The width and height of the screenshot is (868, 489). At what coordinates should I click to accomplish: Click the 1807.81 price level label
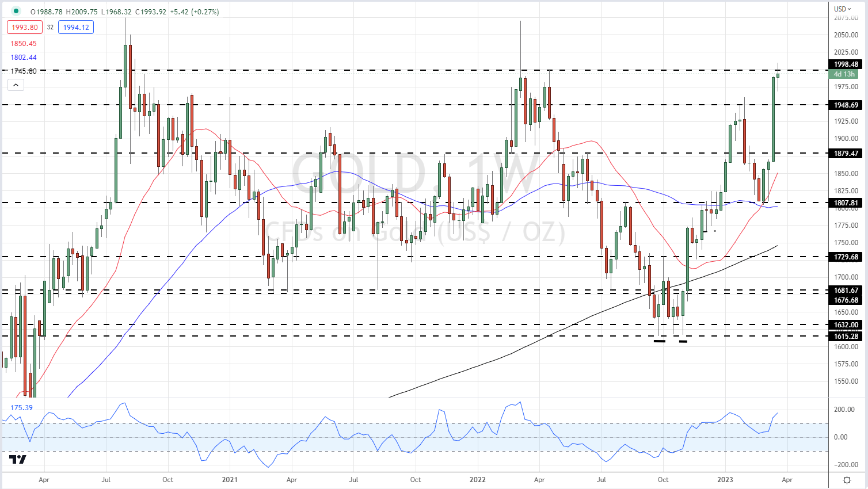click(844, 203)
